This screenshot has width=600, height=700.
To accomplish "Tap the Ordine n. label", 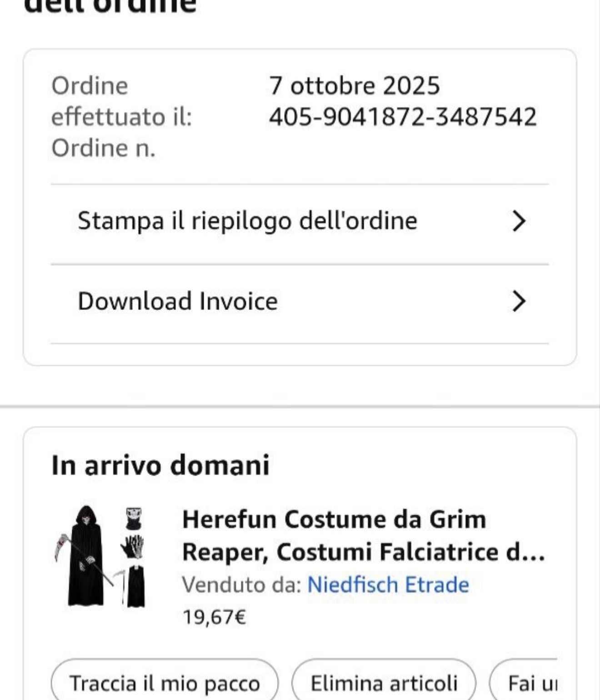I will click(x=104, y=148).
